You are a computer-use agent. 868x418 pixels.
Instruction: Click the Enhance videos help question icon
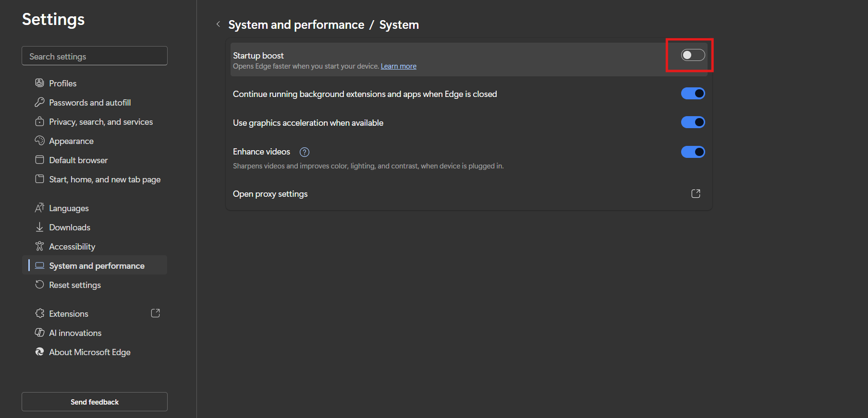305,152
